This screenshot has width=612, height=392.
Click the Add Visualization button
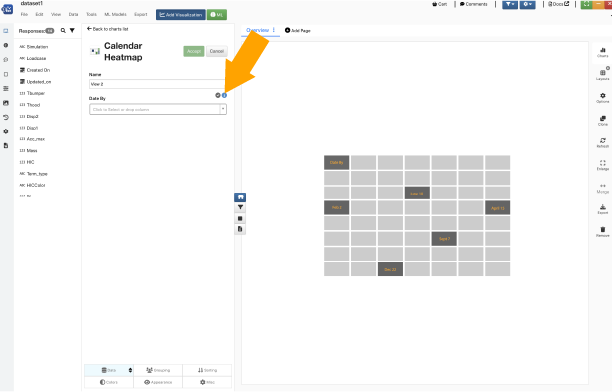coord(181,15)
